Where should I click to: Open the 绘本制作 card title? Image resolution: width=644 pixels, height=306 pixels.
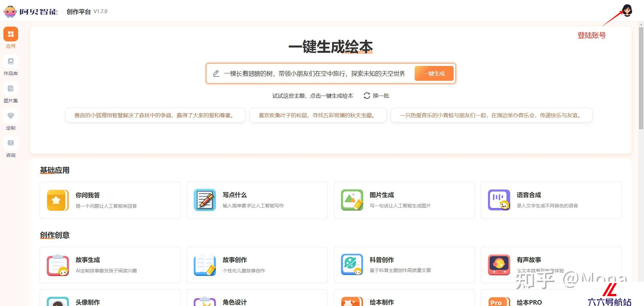[382, 302]
